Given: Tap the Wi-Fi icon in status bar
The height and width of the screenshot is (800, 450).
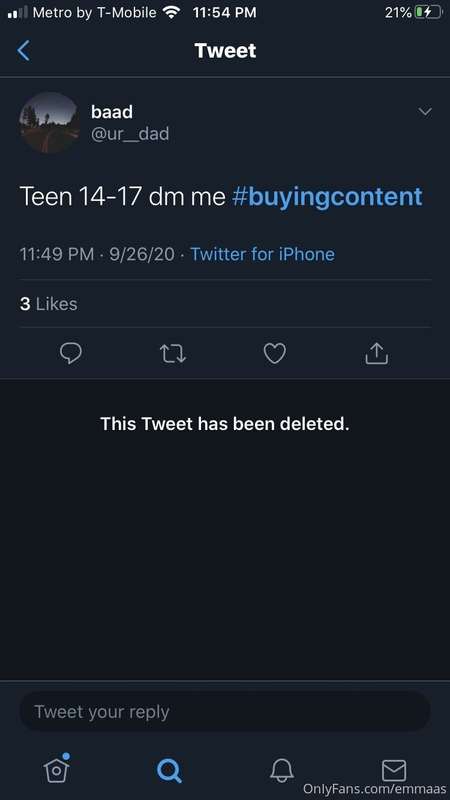Looking at the screenshot, I should pyautogui.click(x=172, y=13).
